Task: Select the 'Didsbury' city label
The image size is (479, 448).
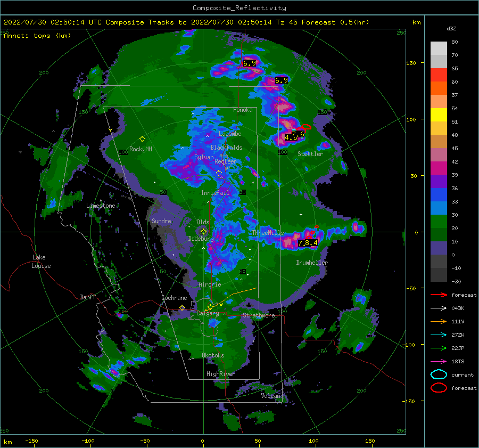Action: coord(201,239)
